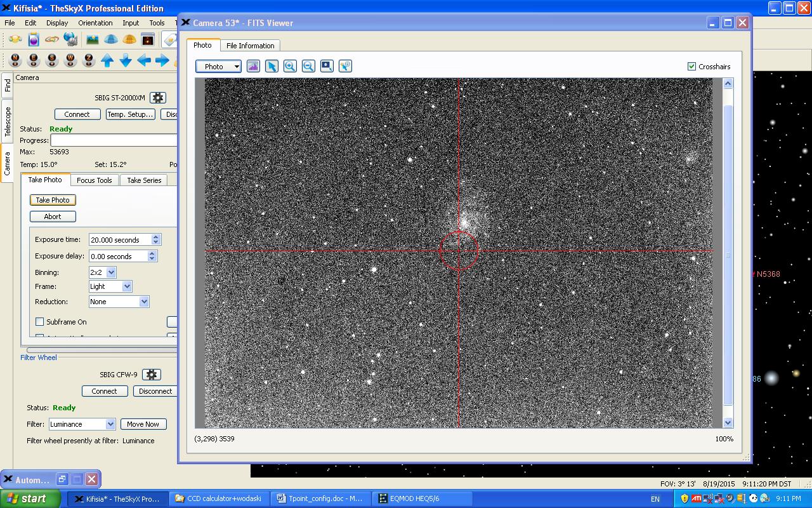Open the File menu
The height and width of the screenshot is (508, 812).
[10, 23]
